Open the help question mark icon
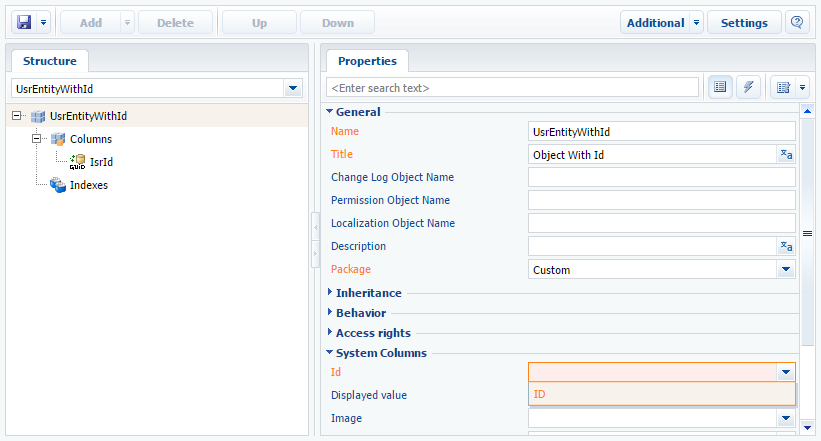Image resolution: width=821 pixels, height=441 pixels. pyautogui.click(x=797, y=23)
